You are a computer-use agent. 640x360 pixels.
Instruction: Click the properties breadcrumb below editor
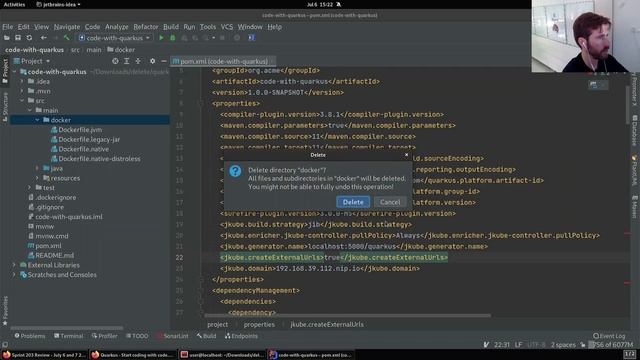click(x=259, y=325)
